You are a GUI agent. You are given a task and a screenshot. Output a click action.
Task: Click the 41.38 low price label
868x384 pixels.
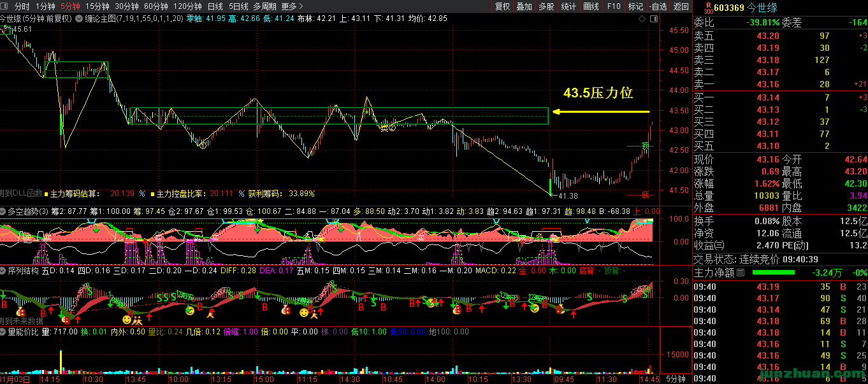click(x=568, y=196)
